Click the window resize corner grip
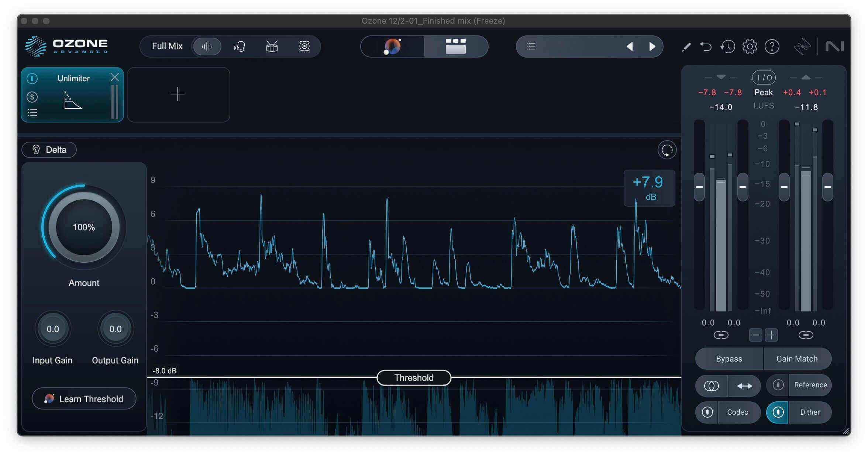 tap(846, 431)
